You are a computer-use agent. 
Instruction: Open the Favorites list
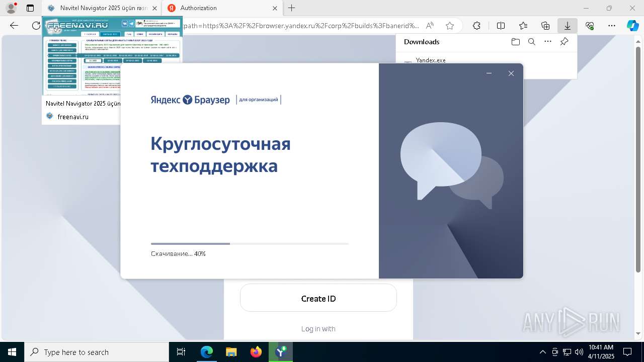click(523, 26)
